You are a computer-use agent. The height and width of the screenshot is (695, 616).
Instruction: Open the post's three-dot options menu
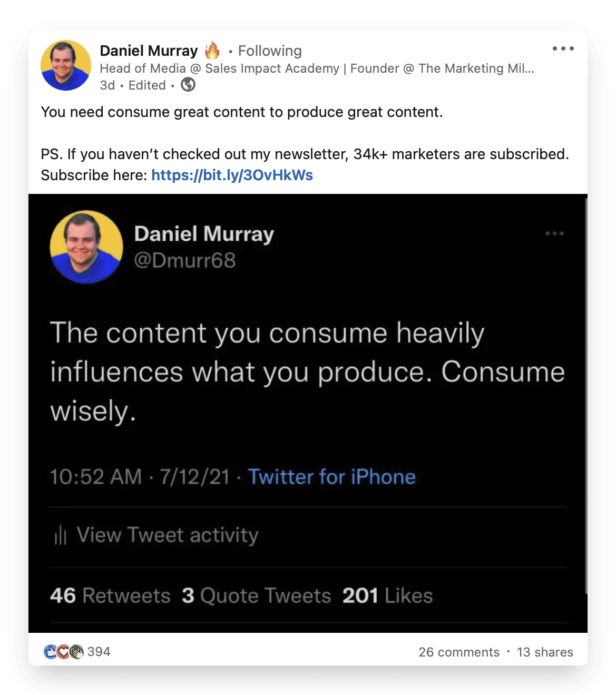[x=563, y=48]
